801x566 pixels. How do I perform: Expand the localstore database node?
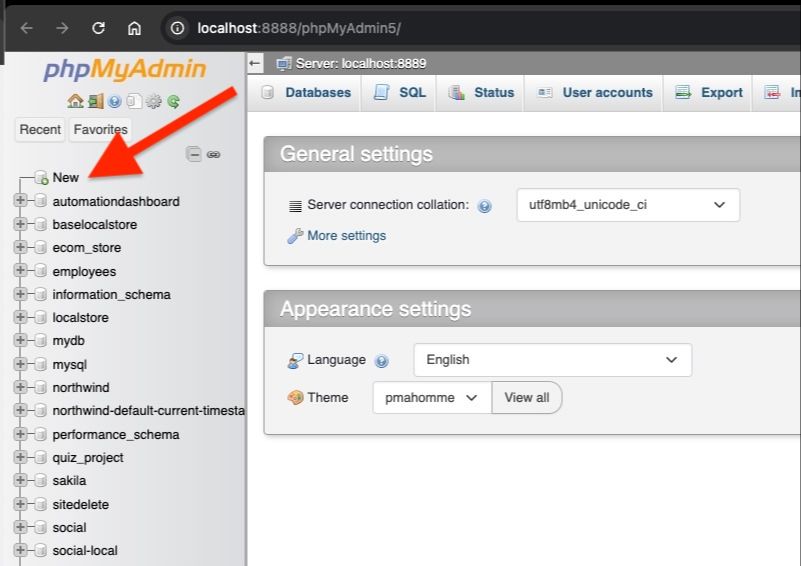coord(20,317)
